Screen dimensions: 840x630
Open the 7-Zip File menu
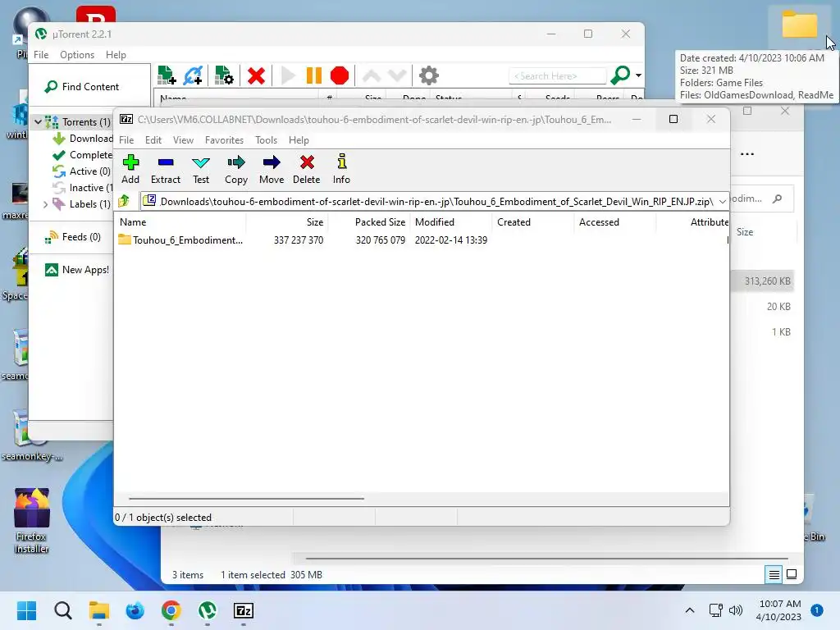[x=126, y=139]
